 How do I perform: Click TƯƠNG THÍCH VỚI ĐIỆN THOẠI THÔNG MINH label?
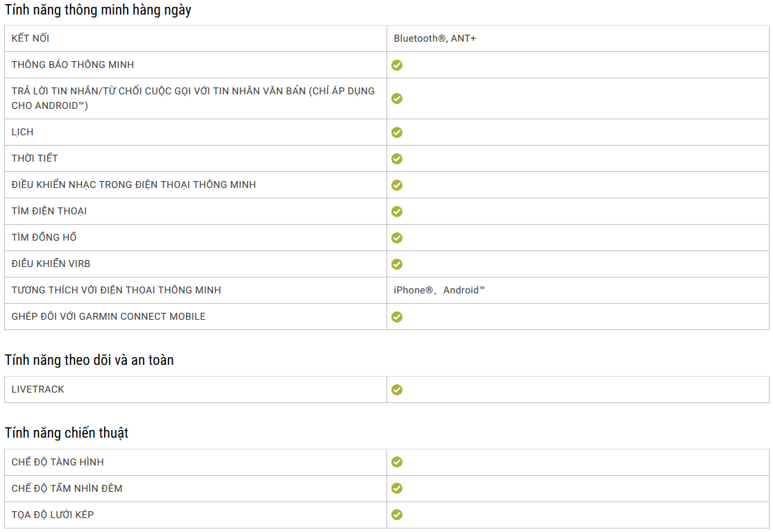pos(117,290)
